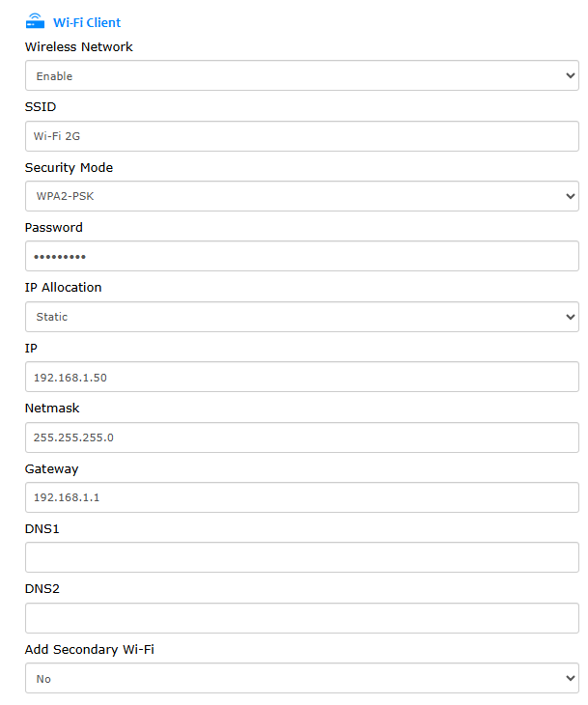Click the Password label text
The image size is (588, 705).
pyautogui.click(x=53, y=228)
